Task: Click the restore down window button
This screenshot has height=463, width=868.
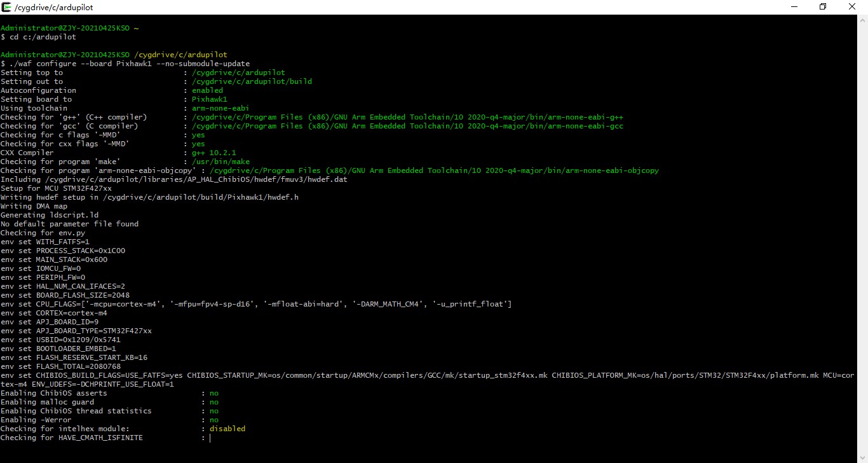Action: pos(823,7)
